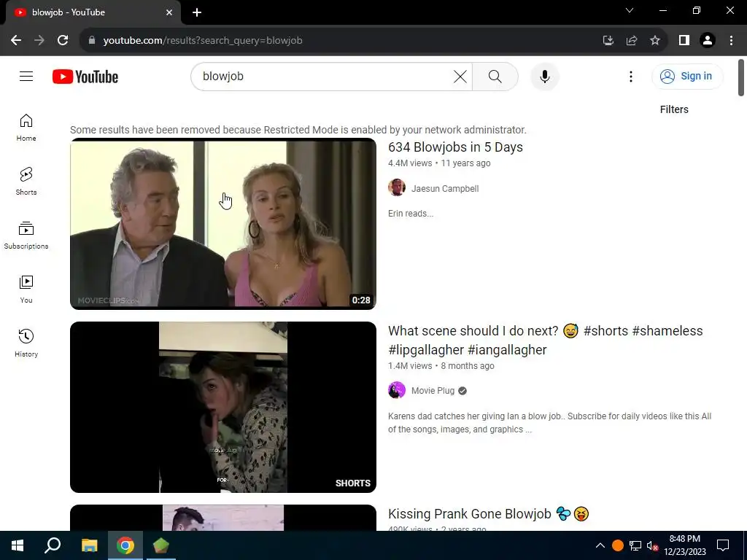Click the browser forward arrow
The width and height of the screenshot is (747, 560).
pos(39,41)
